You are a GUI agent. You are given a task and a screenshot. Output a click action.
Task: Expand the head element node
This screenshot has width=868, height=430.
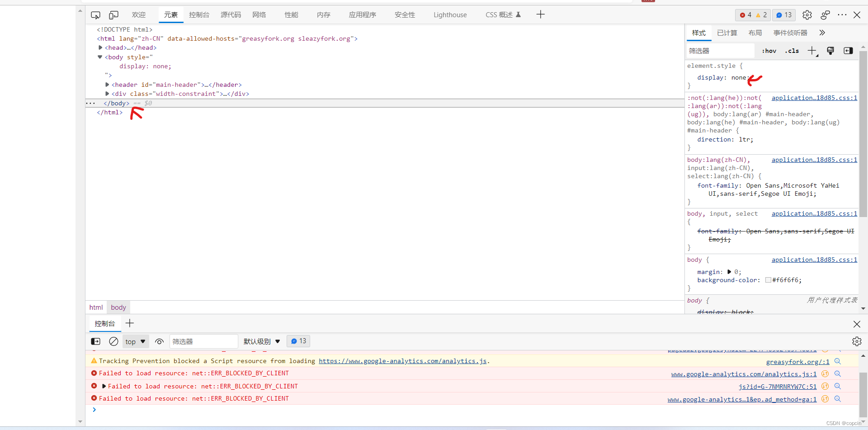(100, 47)
